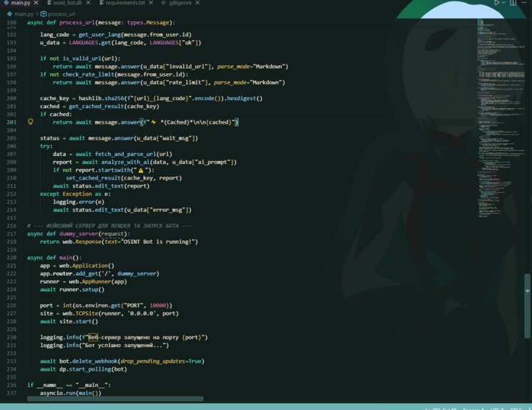Click the sticky header 'async def process_url' line
Viewport: 532px width, 410px height.
(x=101, y=22)
